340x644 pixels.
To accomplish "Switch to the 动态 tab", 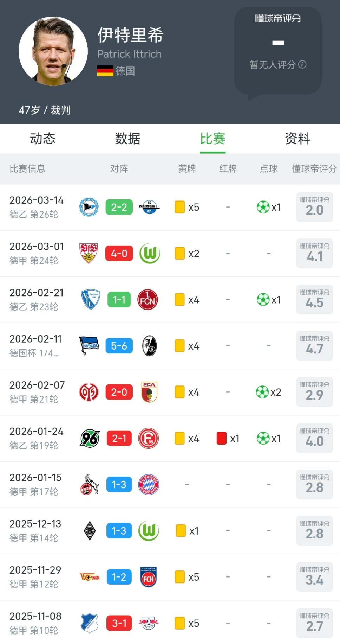I will click(x=42, y=139).
